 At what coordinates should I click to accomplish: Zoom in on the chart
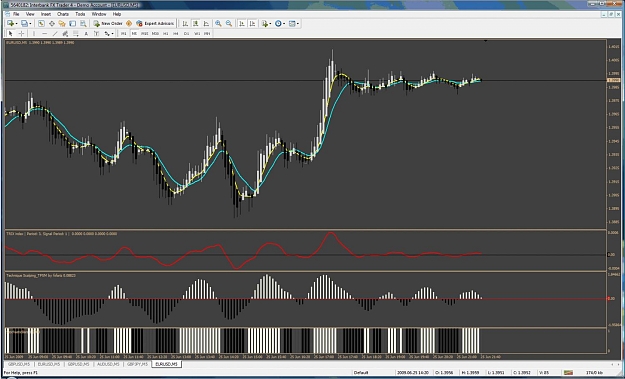pos(218,24)
